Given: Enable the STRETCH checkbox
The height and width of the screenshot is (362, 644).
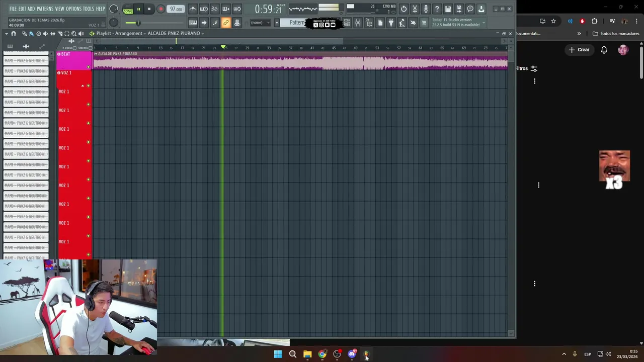Looking at the screenshot, I should (x=90, y=48).
